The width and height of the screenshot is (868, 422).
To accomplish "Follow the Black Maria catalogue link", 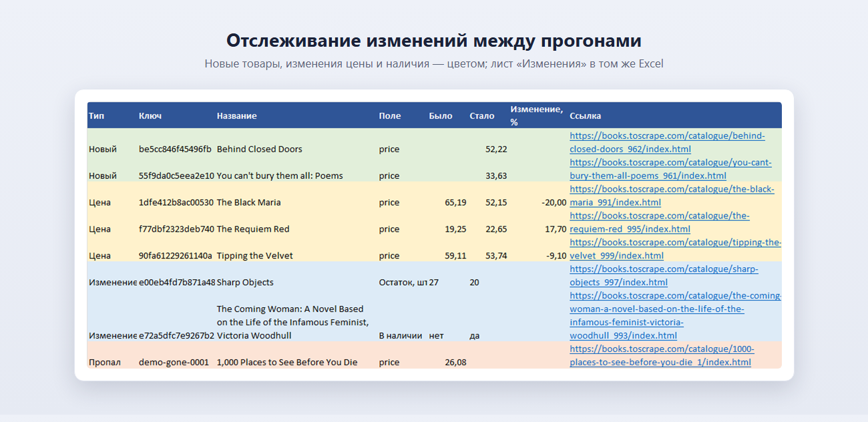I will tap(672, 196).
